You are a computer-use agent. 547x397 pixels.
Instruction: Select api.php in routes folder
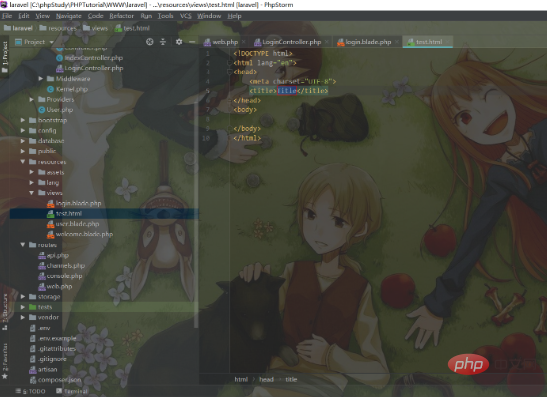pyautogui.click(x=53, y=255)
